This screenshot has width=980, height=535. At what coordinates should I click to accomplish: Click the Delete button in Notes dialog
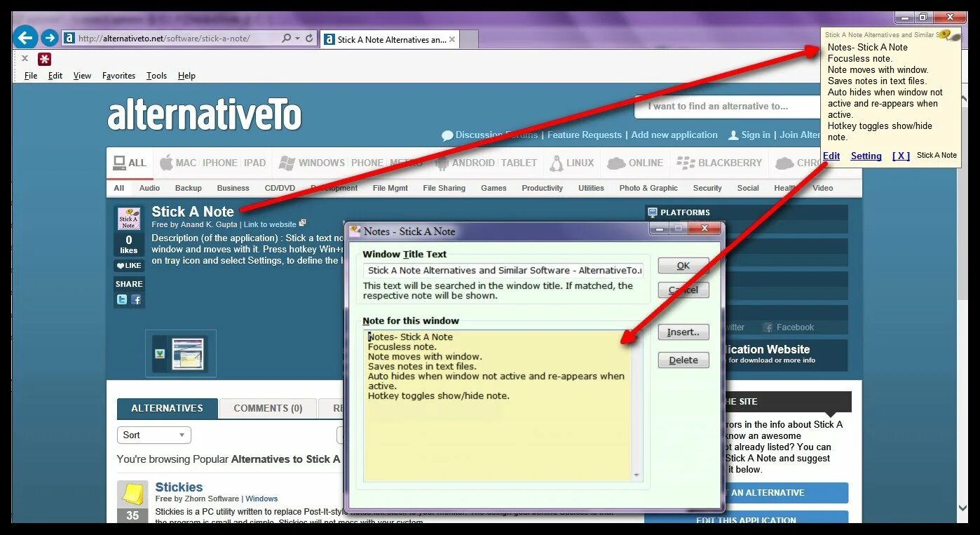pos(683,360)
